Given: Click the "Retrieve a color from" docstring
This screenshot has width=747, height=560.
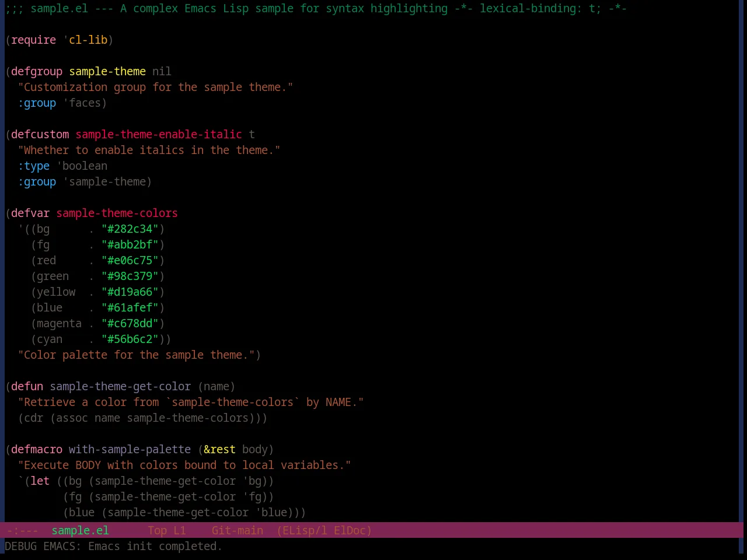Looking at the screenshot, I should 191,402.
